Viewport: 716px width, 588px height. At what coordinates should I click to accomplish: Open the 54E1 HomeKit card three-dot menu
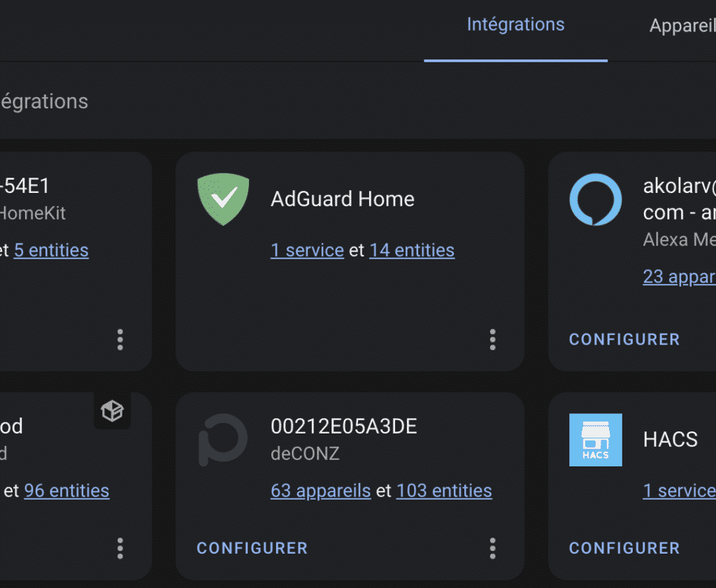[120, 340]
